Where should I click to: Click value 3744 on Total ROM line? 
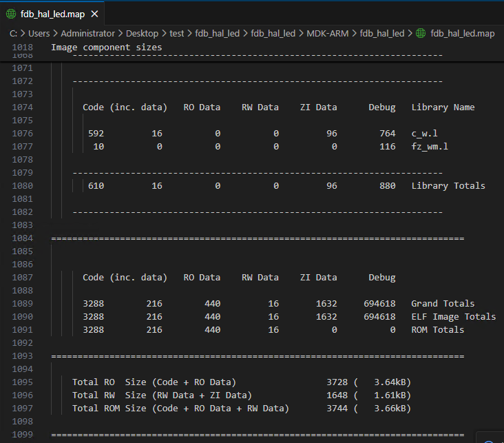pos(337,409)
